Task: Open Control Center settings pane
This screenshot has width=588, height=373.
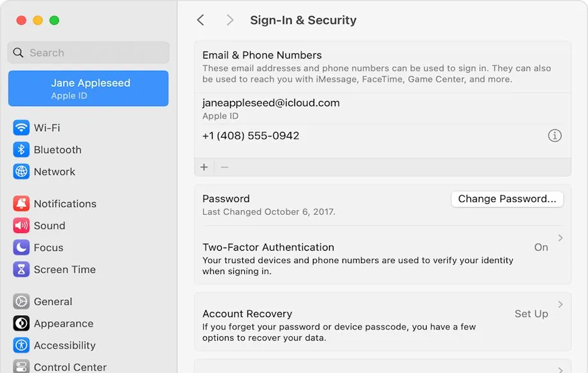Action: coord(70,367)
